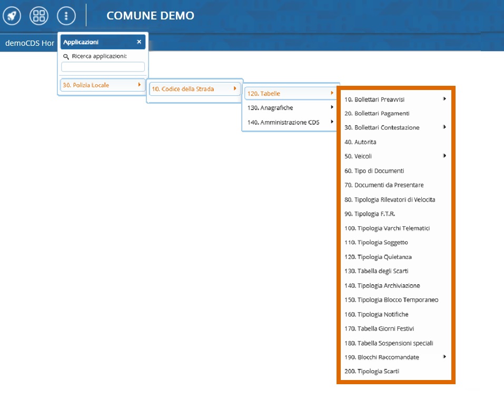Click the three-dots more options icon
504x420 pixels.
point(66,16)
